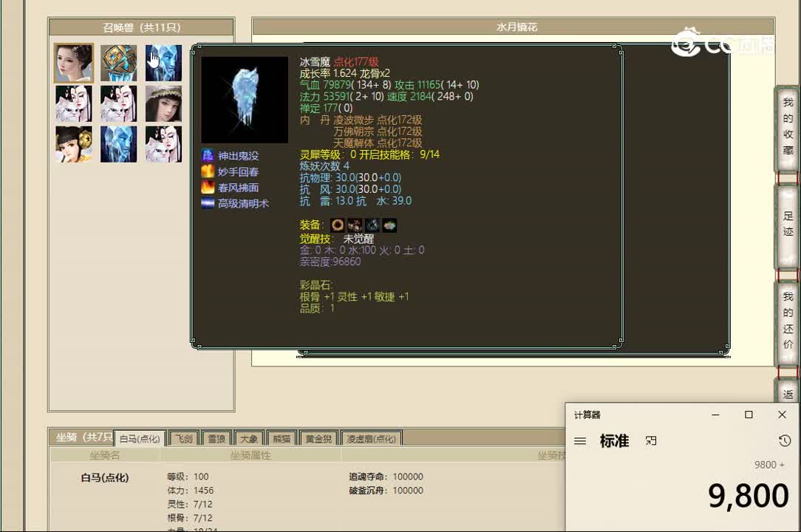Click the large 冰雪魔 pet portrait image
Image resolution: width=801 pixels, height=532 pixels.
tap(245, 100)
